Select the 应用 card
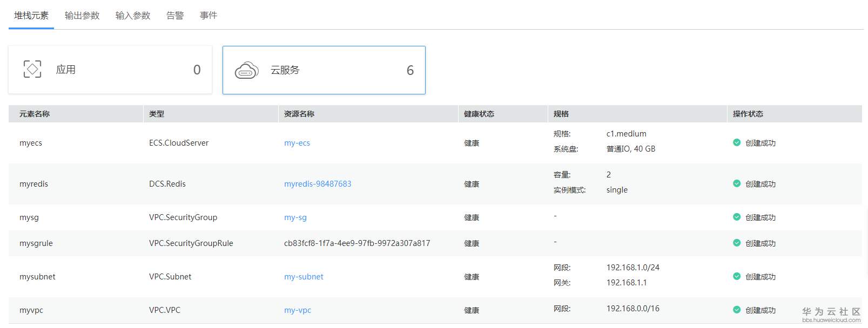The width and height of the screenshot is (868, 328). (110, 70)
